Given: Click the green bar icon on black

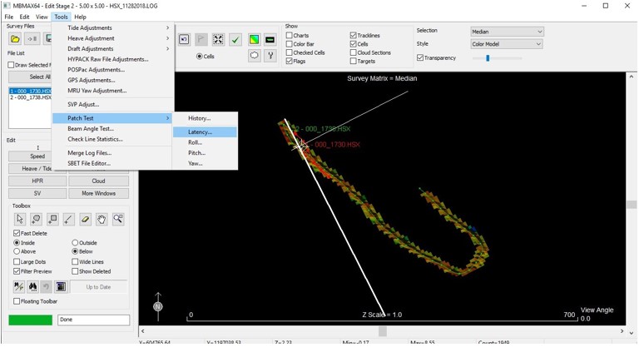Looking at the screenshot, I should tap(270, 39).
